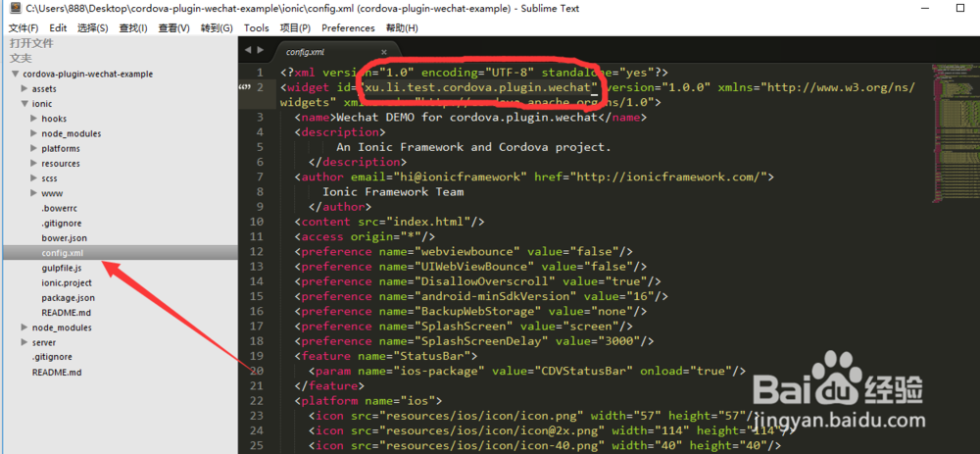Open the 转到(G) menu

(217, 28)
